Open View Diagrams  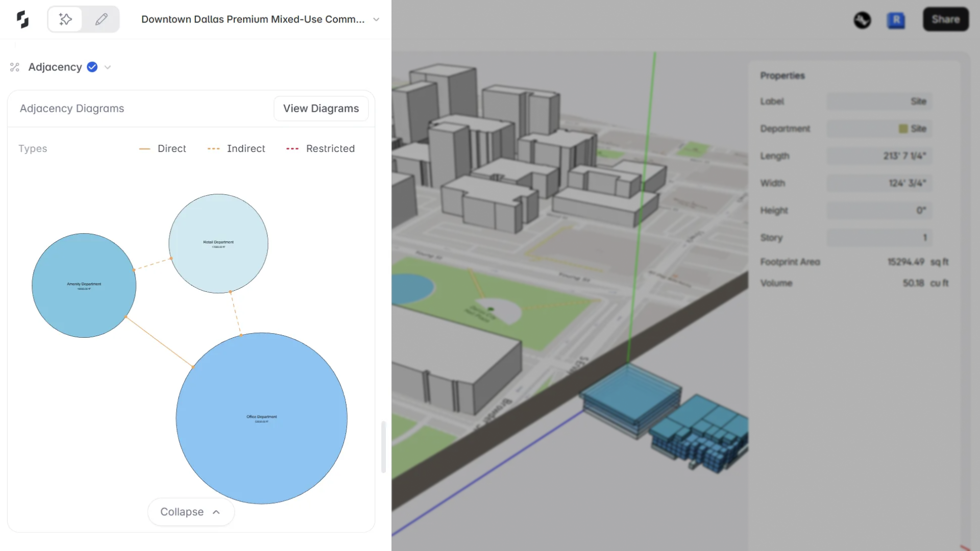(x=321, y=109)
